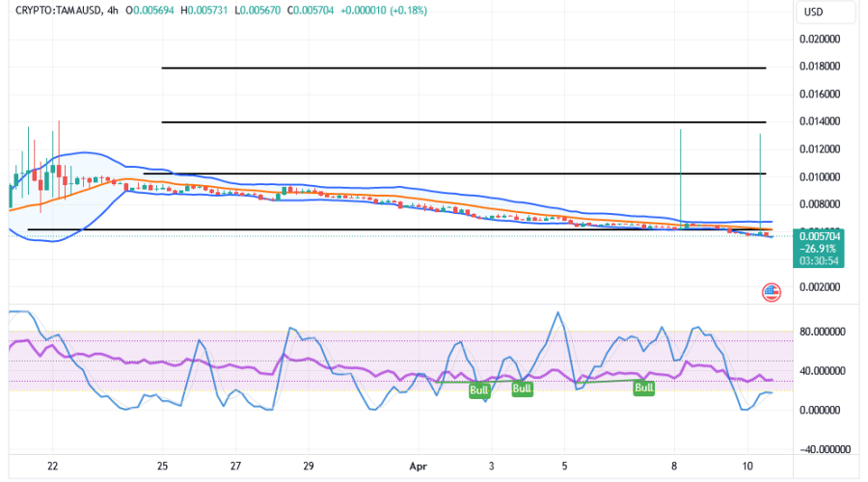Click the high value H0.005731
The image size is (868, 482).
tap(203, 11)
